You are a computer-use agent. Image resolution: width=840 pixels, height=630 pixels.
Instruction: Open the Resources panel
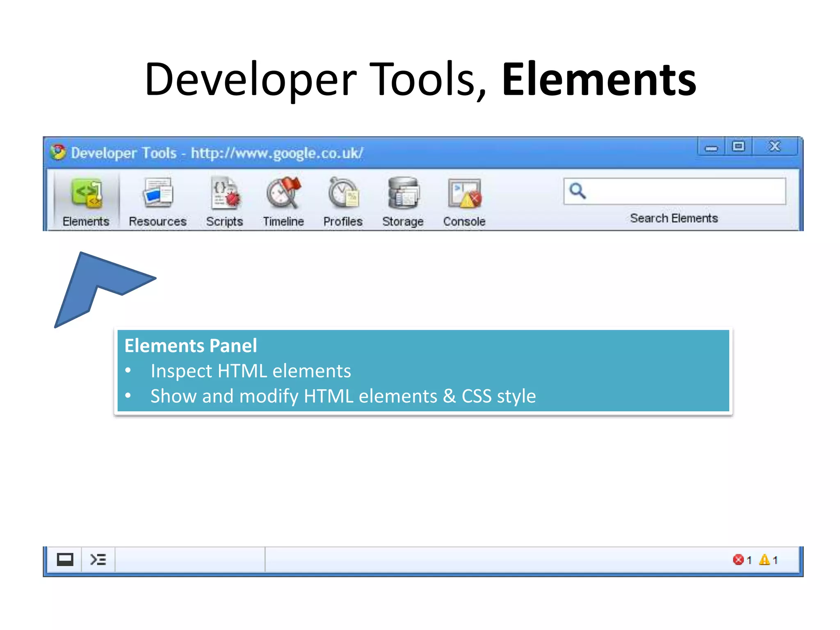[x=157, y=202]
